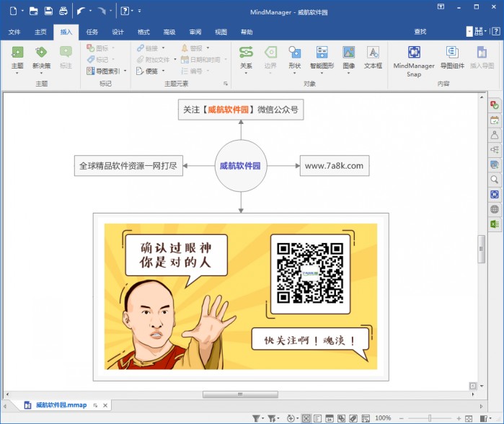Insert an 图像 (Image) object
This screenshot has height=424, width=504.
pos(348,58)
